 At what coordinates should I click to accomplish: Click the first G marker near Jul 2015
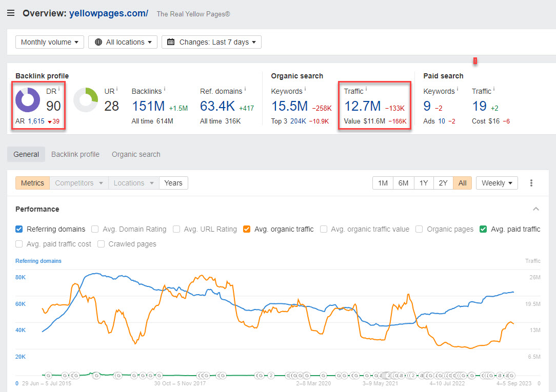click(49, 376)
